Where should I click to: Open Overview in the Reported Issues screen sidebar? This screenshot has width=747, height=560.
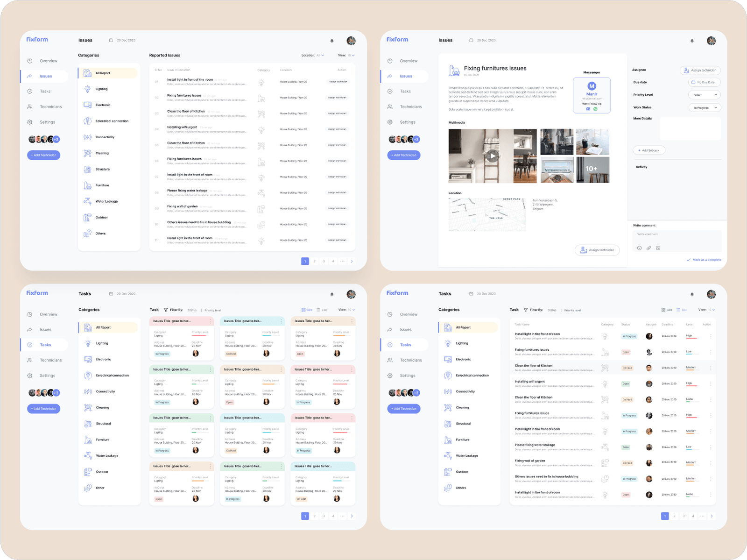48,61
